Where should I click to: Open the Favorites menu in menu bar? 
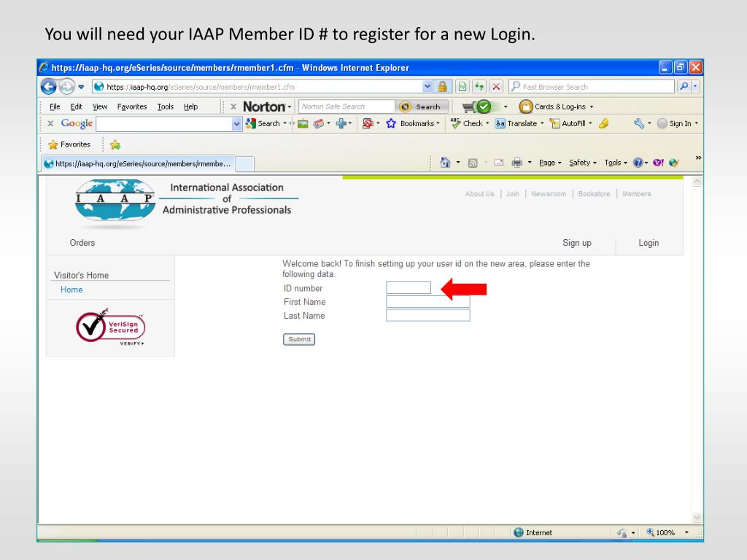pyautogui.click(x=132, y=106)
